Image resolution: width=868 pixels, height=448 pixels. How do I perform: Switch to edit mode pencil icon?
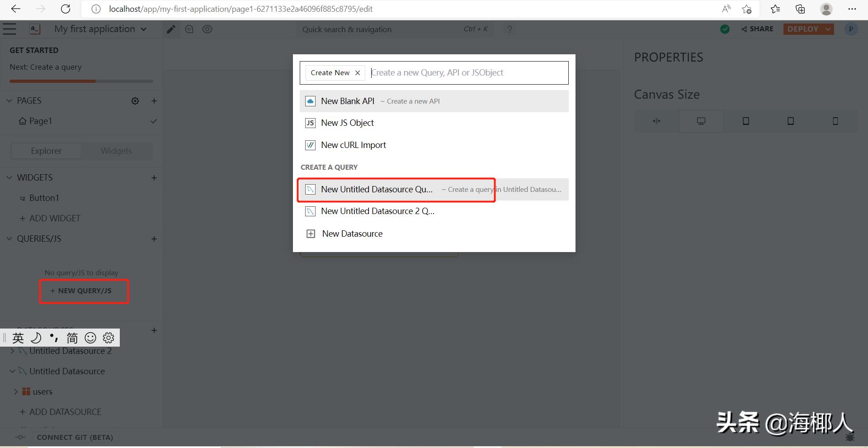tap(171, 29)
